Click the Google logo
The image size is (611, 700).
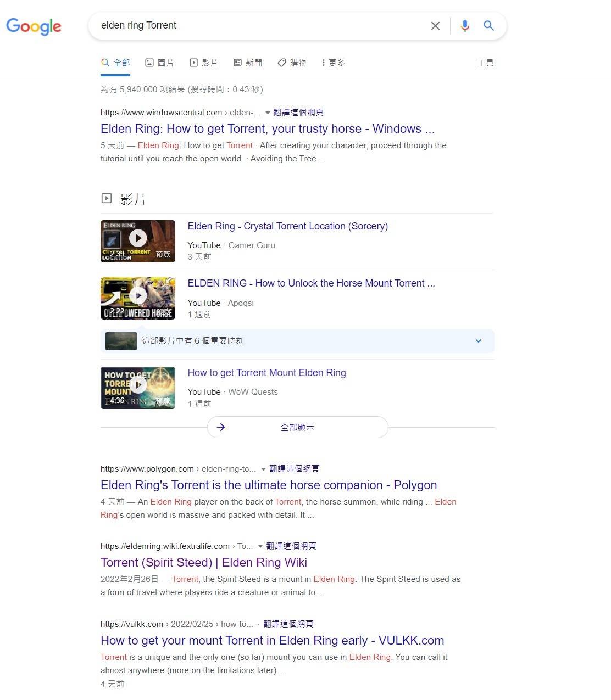point(34,26)
